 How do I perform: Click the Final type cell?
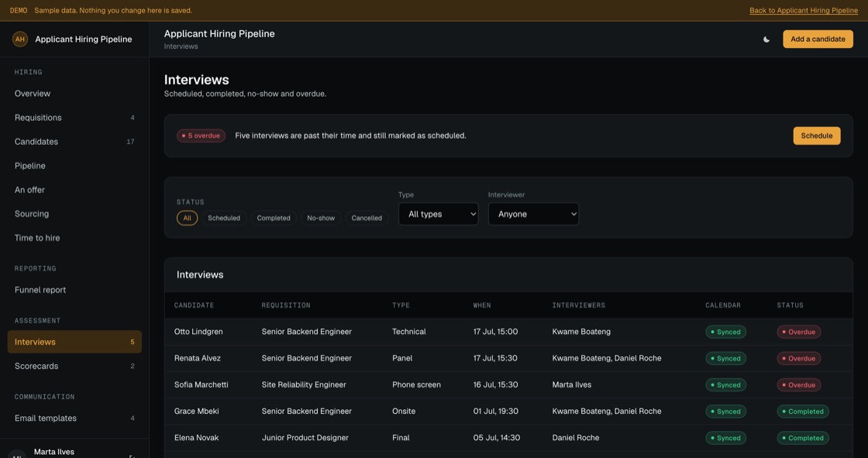pyautogui.click(x=401, y=438)
